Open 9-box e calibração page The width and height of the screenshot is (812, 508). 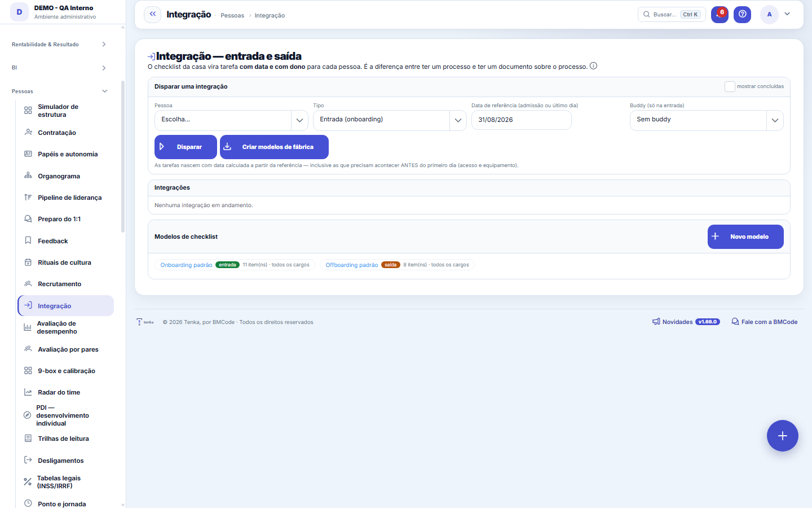pyautogui.click(x=66, y=371)
